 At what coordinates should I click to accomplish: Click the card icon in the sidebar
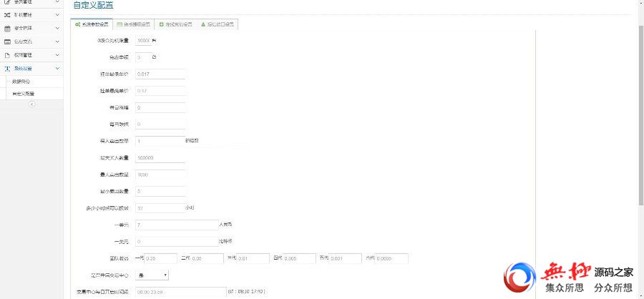point(7,41)
